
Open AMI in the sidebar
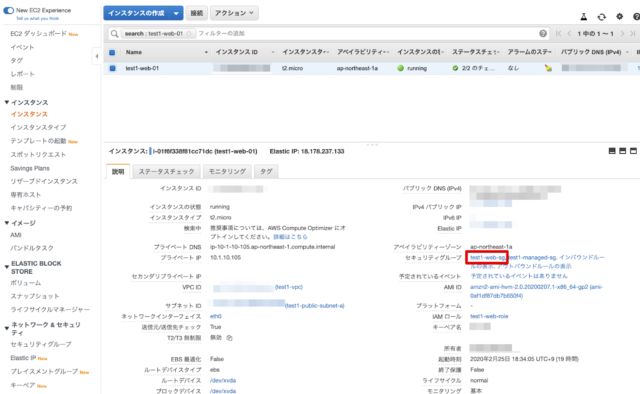[16, 235]
